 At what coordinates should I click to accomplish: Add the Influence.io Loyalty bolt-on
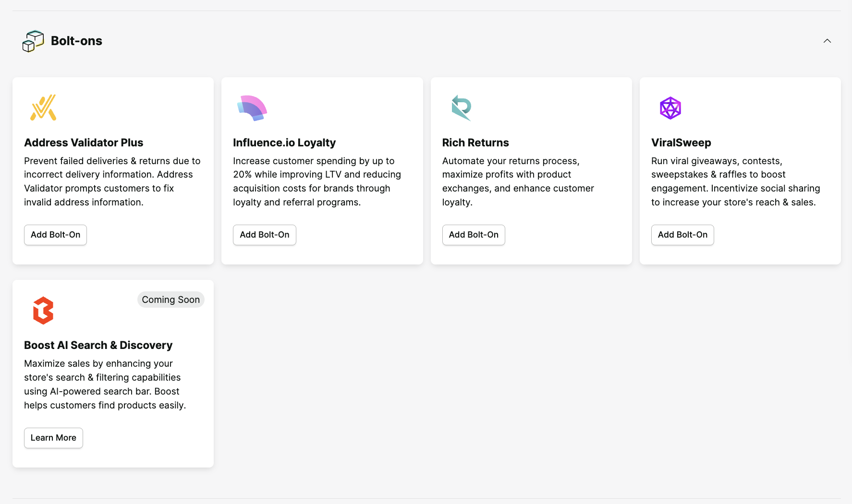pyautogui.click(x=265, y=235)
